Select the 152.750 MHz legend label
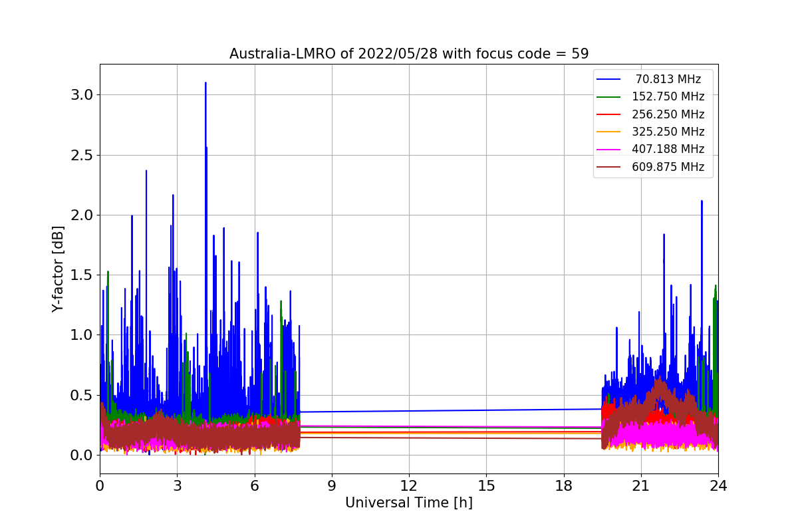The image size is (798, 532). click(x=668, y=97)
